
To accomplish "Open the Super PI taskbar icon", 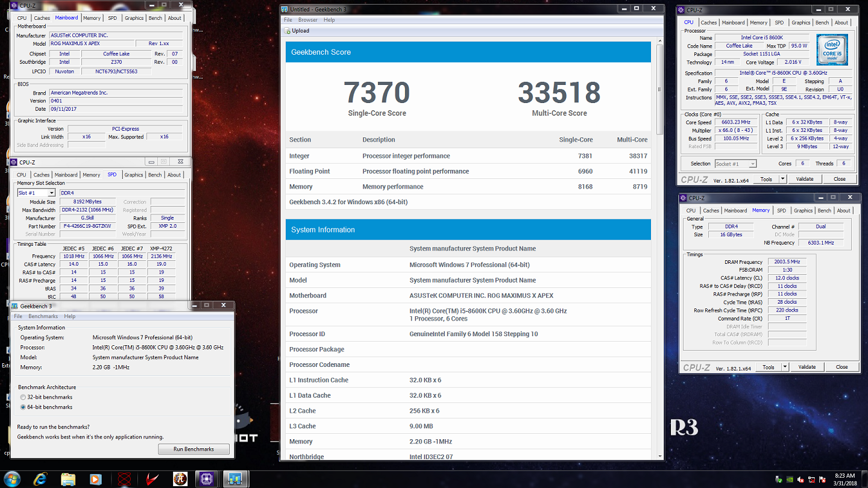I will point(179,479).
